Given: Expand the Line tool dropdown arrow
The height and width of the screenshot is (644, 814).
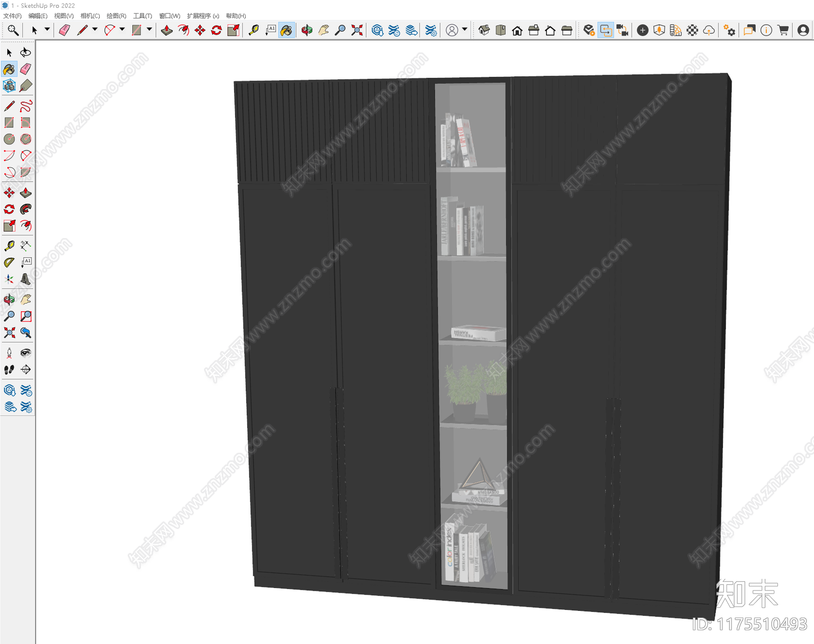Looking at the screenshot, I should coord(95,30).
